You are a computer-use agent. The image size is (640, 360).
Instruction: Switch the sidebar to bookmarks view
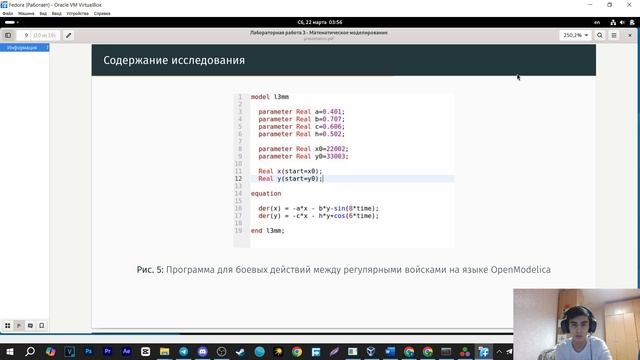point(42,325)
